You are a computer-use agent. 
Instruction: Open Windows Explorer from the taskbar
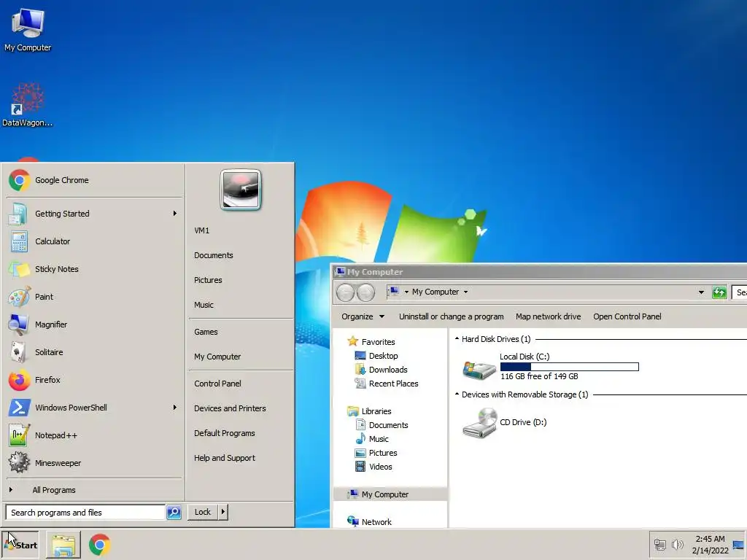[x=63, y=545]
